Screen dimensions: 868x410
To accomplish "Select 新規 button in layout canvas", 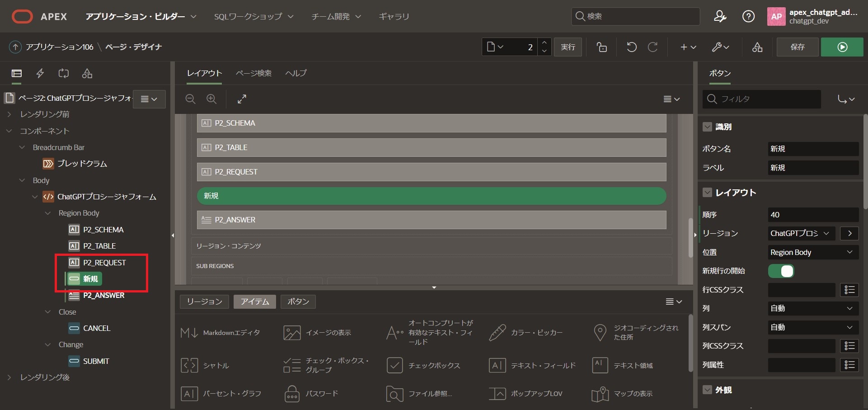I will click(432, 196).
